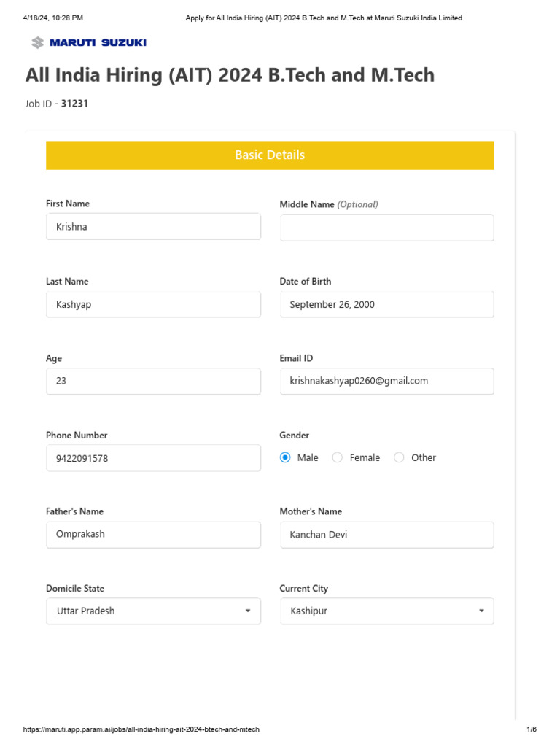Expand the Domicile State dropdown arrow
Image resolution: width=560 pixels, height=747 pixels.
click(248, 611)
